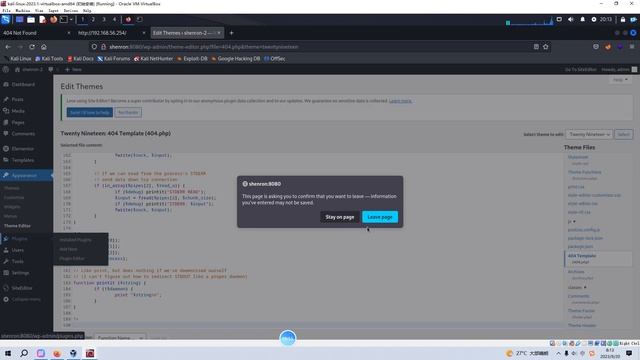The height and width of the screenshot is (360, 640).
Task: Open Appearance in WordPress sidebar
Action: (x=24, y=175)
